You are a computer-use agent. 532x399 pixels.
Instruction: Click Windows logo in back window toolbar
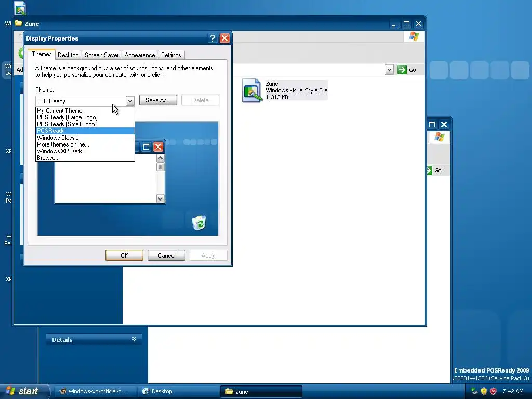tap(439, 137)
